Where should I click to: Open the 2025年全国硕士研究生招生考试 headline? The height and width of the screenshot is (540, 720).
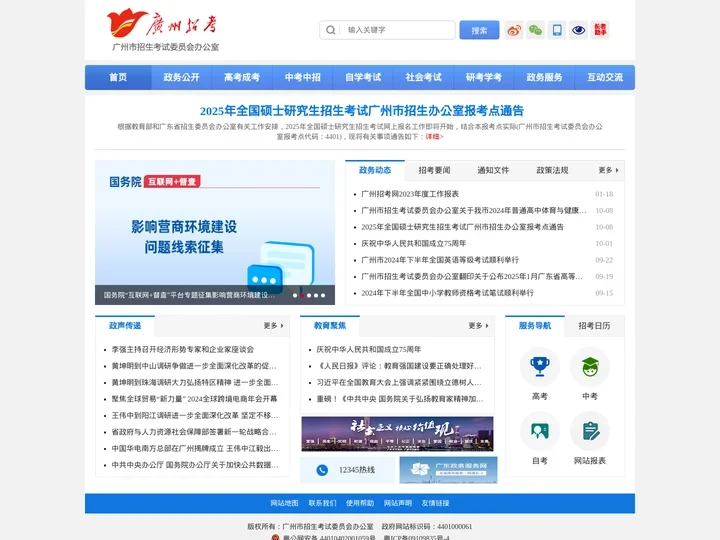[x=361, y=111]
